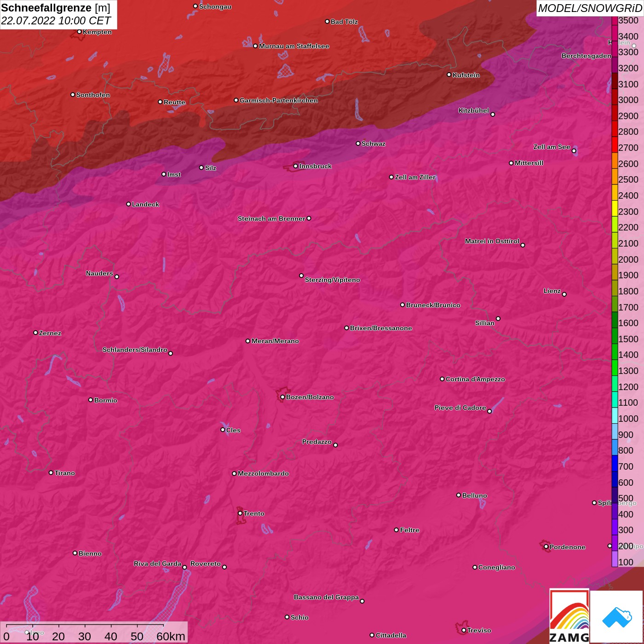Click the Sterzing/Vipiteno label
This screenshot has width=644, height=644.
pos(333,280)
